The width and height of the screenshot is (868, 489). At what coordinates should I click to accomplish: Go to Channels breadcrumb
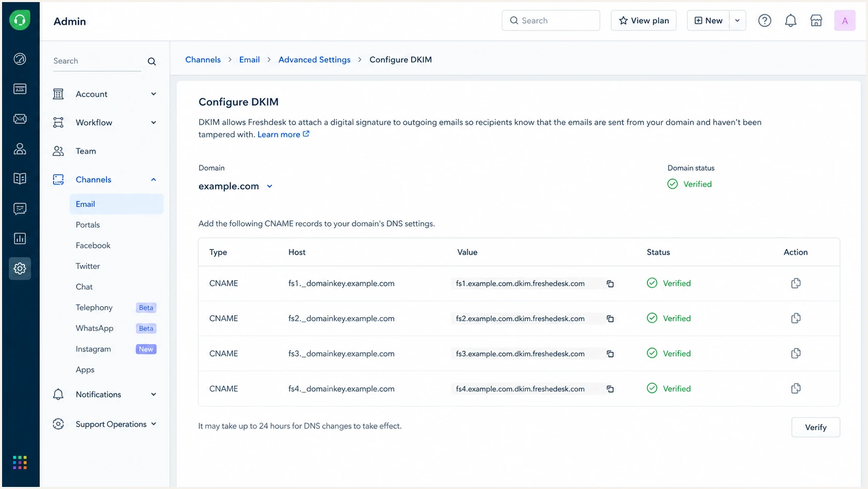203,60
